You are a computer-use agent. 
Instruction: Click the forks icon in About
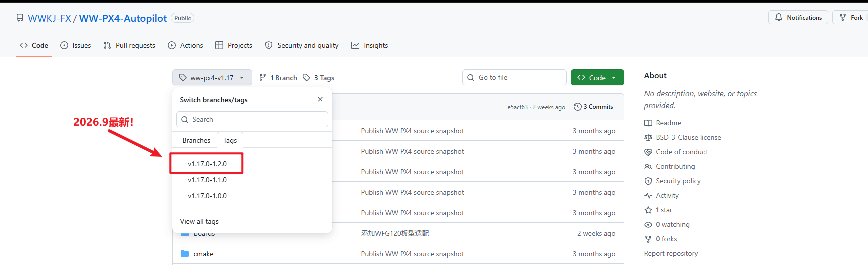(648, 239)
